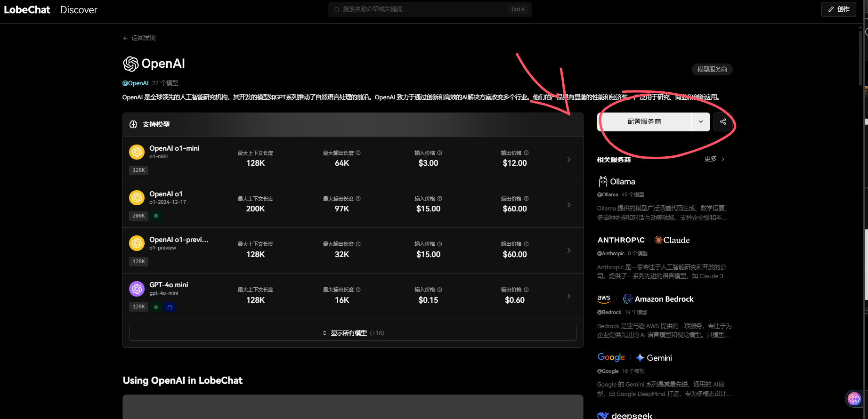Click info icon beside 最大输出长度 in OpenAI o1 row
This screenshot has width=868, height=419.
[358, 198]
